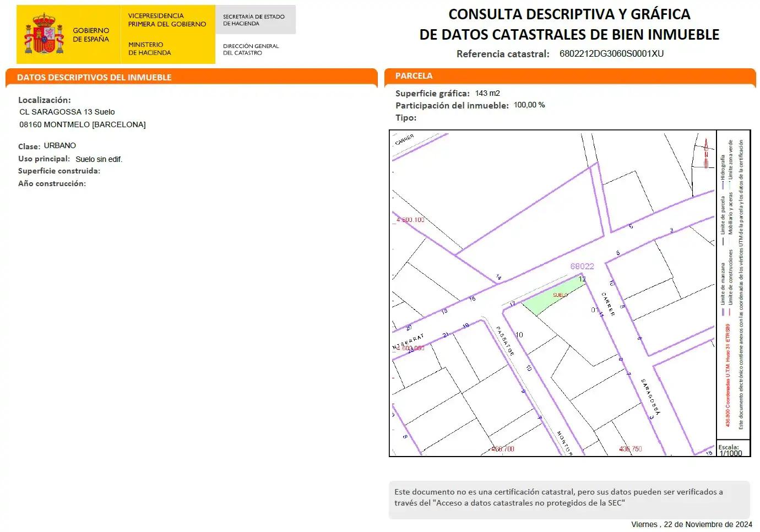Click map coordinate label "436,750"

pos(631,449)
